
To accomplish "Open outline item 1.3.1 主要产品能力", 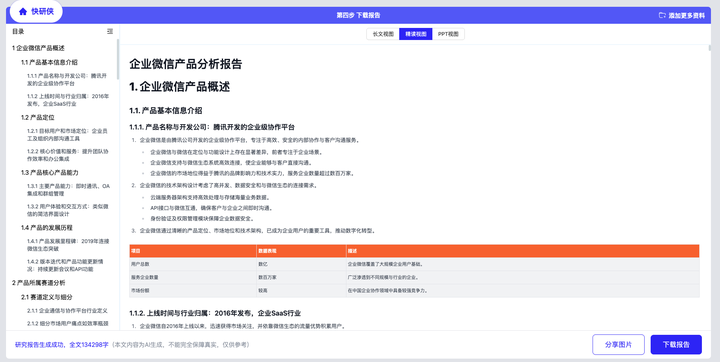I will (68, 190).
